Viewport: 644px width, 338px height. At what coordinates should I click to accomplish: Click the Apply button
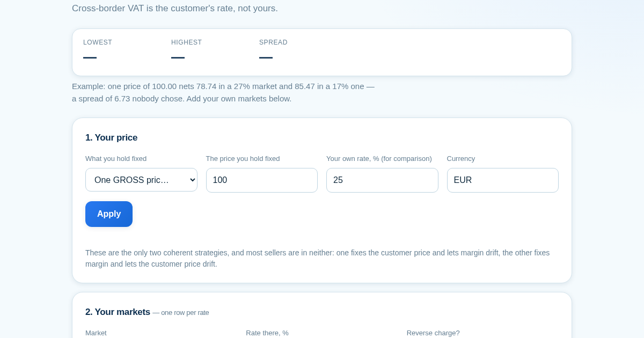(109, 214)
